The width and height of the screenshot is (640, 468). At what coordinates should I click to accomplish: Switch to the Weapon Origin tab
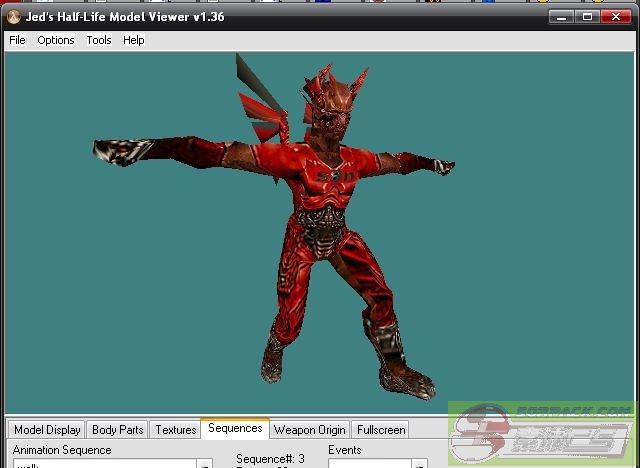click(x=310, y=430)
